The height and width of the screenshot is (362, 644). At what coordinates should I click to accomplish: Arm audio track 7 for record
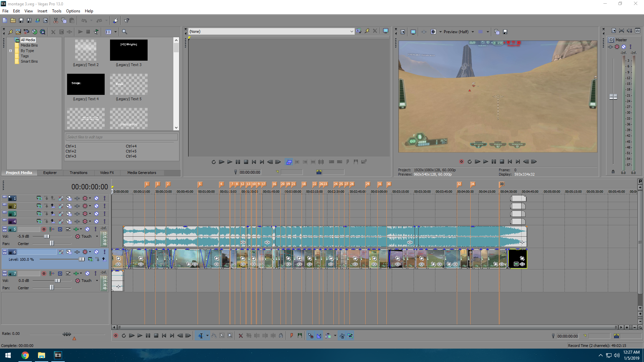pyautogui.click(x=44, y=274)
